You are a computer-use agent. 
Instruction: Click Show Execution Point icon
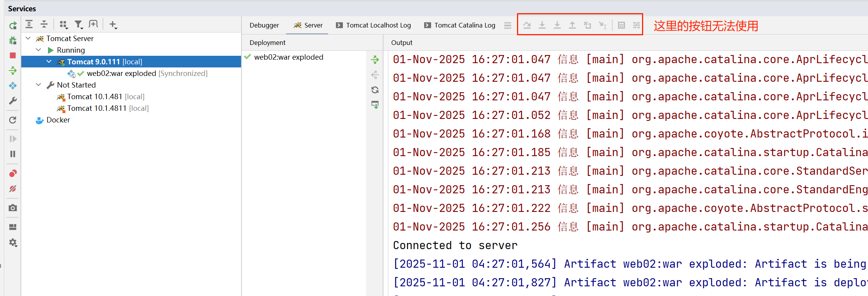[x=527, y=26]
